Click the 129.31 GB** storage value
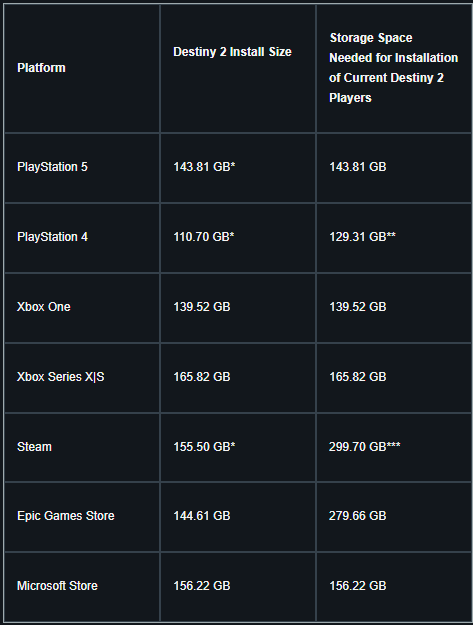This screenshot has height=625, width=473. coord(362,237)
